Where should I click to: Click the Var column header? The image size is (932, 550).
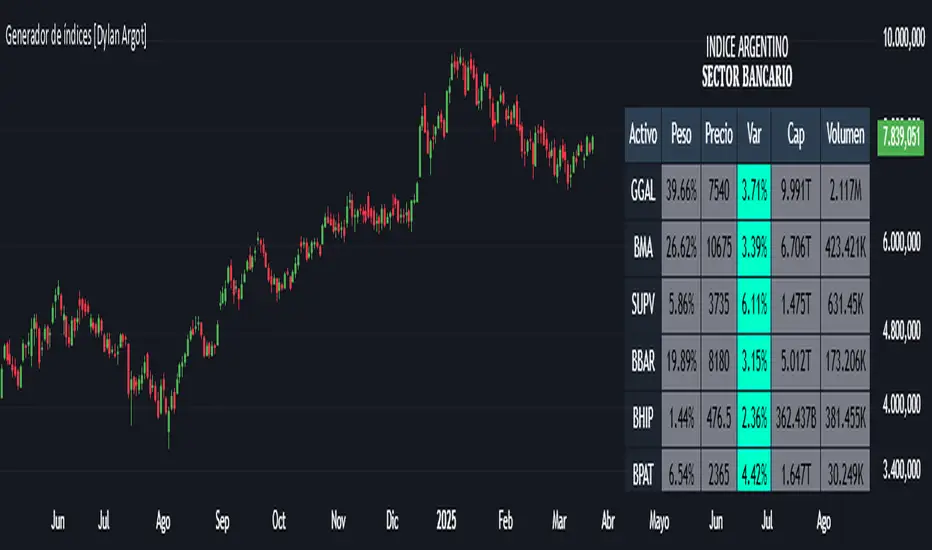pos(754,135)
